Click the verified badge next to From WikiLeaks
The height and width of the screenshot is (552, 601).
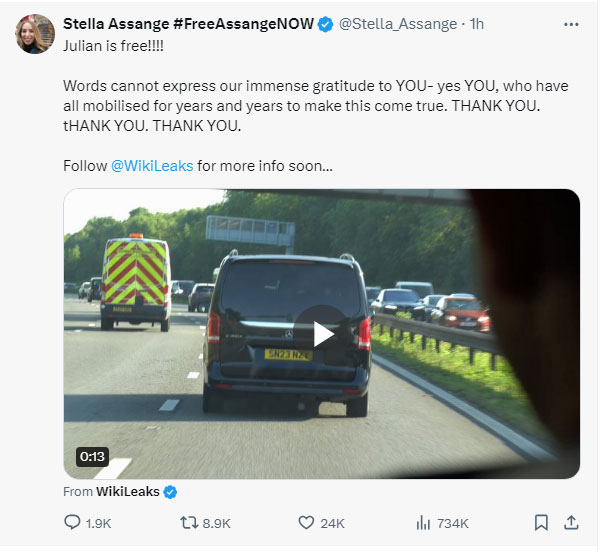[170, 491]
